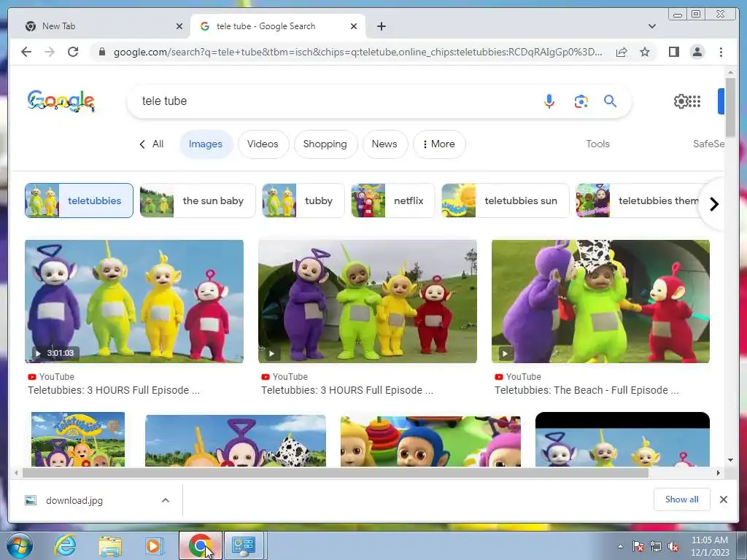Open Teletubbies logo poster thumbnail
This screenshot has width=747, height=560.
(x=77, y=439)
